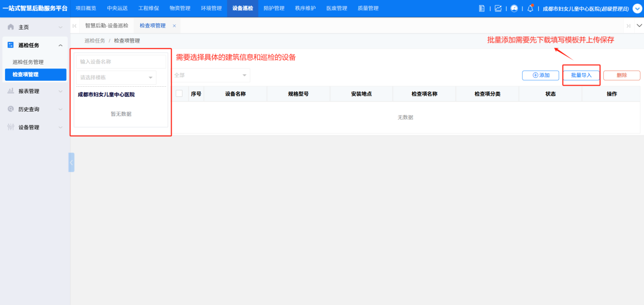Viewport: 644px width, 305px height.
Task: Click the home icon in the sidebar
Action: click(x=11, y=27)
